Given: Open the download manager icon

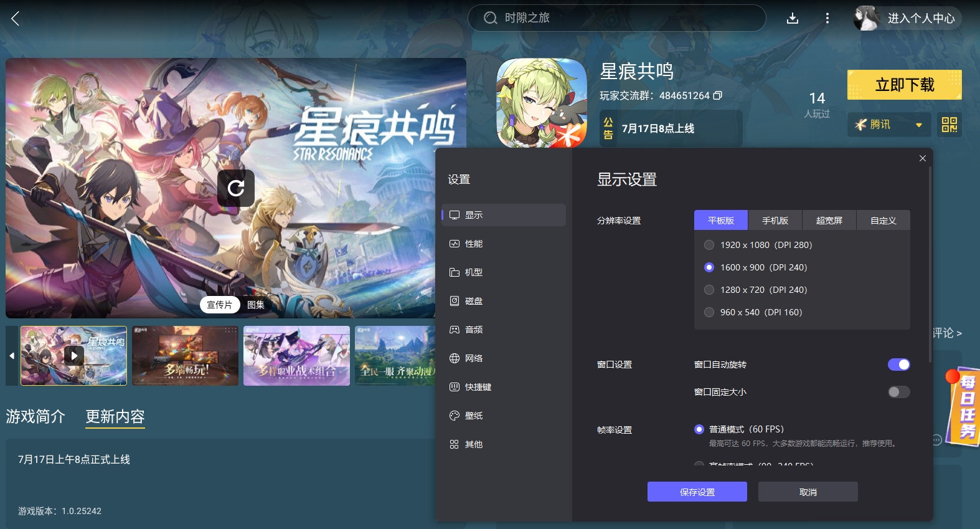Looking at the screenshot, I should 793,18.
